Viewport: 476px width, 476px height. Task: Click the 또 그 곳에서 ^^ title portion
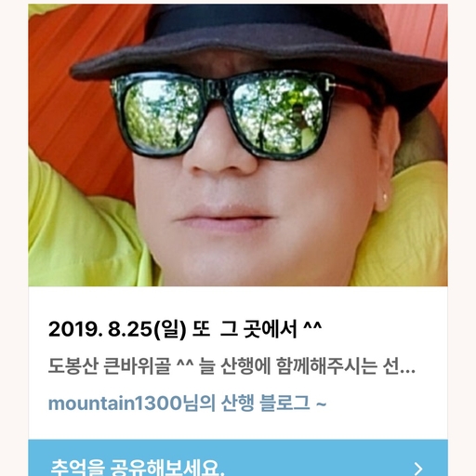(x=257, y=329)
